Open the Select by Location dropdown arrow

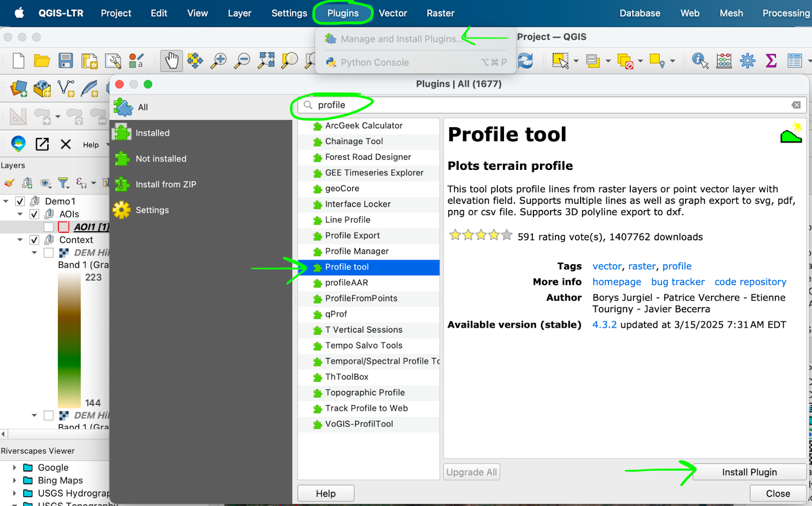(672, 61)
